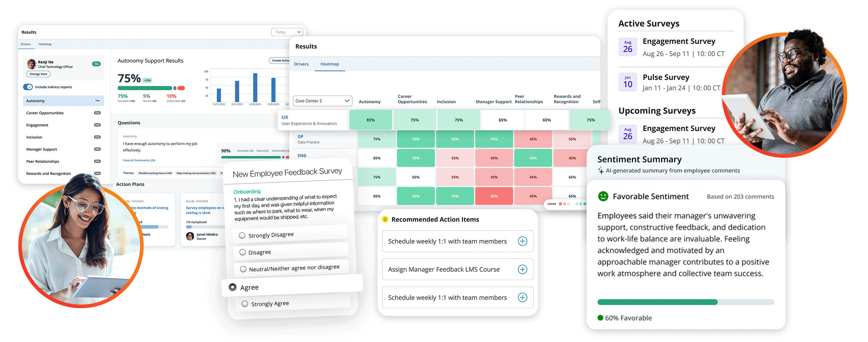
Task: Open the Drivers tab in front Results panel
Action: click(x=301, y=64)
